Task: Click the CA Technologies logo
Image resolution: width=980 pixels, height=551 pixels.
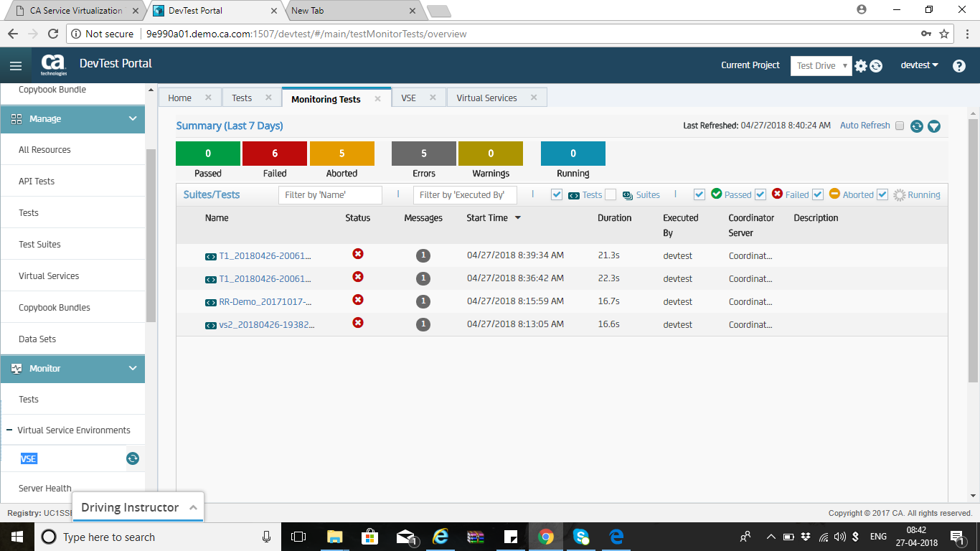Action: coord(54,65)
